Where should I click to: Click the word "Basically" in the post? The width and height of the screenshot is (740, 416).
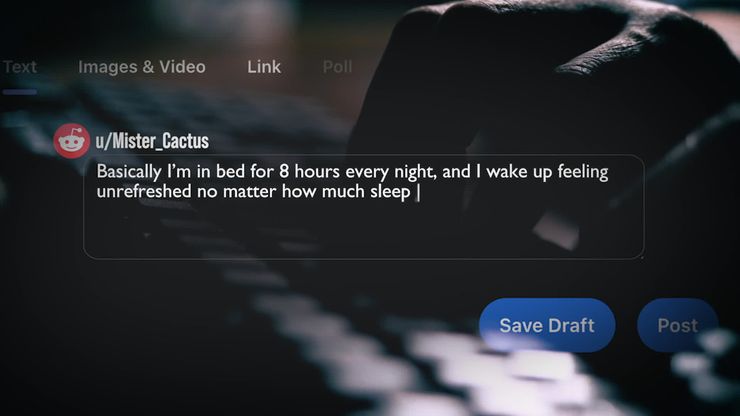coord(129,171)
